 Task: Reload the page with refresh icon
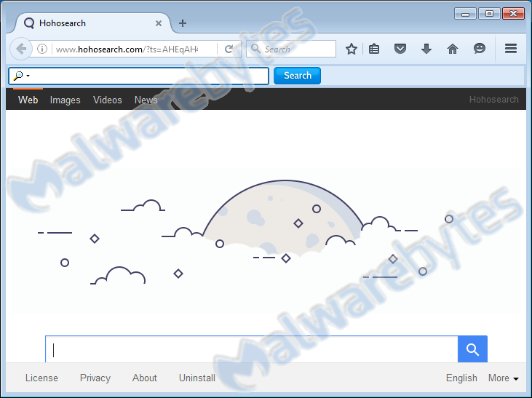click(x=229, y=49)
